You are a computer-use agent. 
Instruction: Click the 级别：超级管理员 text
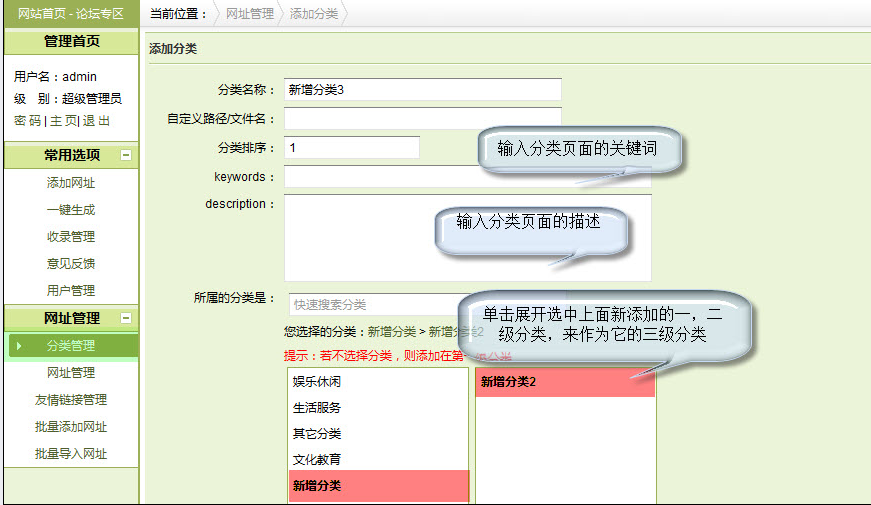67,99
